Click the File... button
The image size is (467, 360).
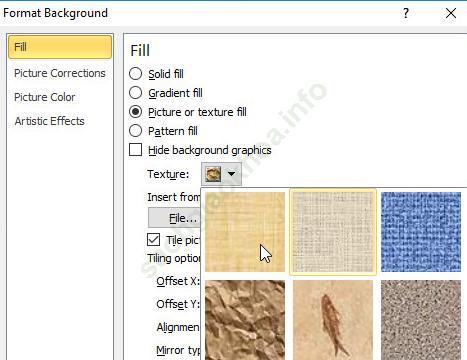pos(174,218)
